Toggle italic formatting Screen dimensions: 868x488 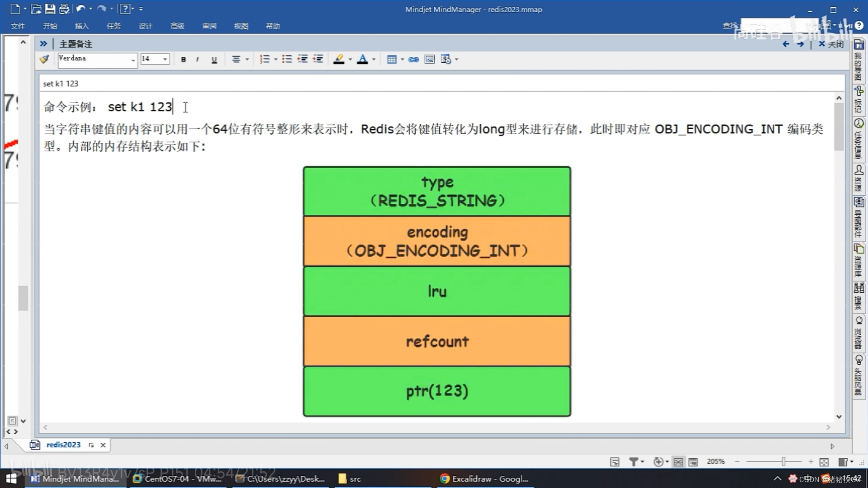(x=197, y=59)
